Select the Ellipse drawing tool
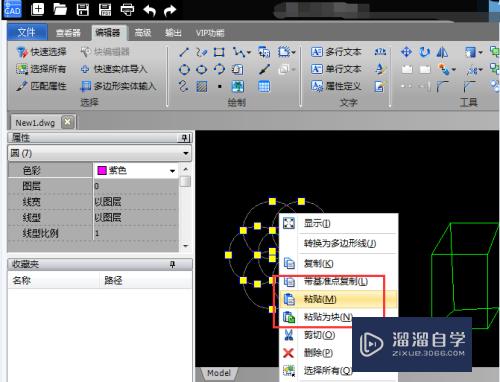The height and width of the screenshot is (382, 500). pyautogui.click(x=202, y=69)
